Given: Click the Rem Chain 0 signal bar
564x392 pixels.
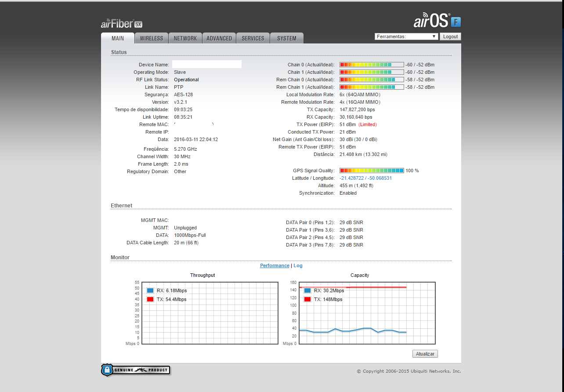Looking at the screenshot, I should (372, 80).
